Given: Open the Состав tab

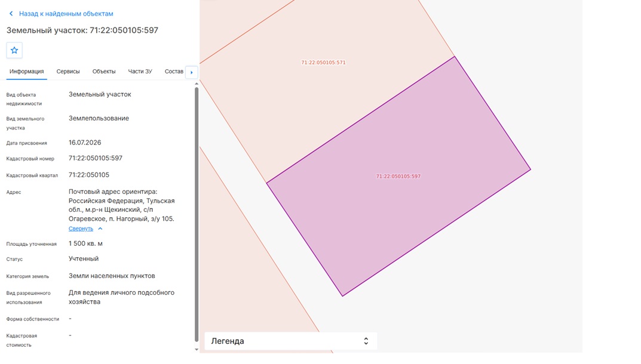Looking at the screenshot, I should click(174, 72).
